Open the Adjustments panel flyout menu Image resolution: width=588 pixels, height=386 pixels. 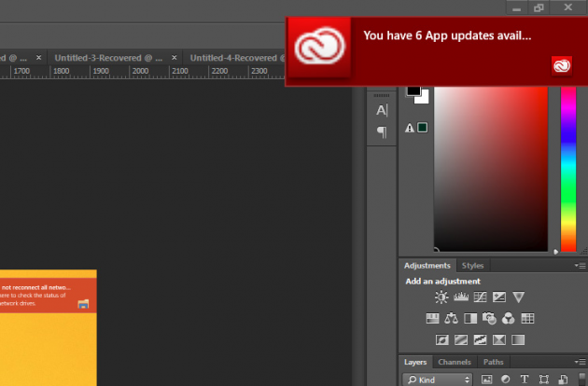[580, 266]
